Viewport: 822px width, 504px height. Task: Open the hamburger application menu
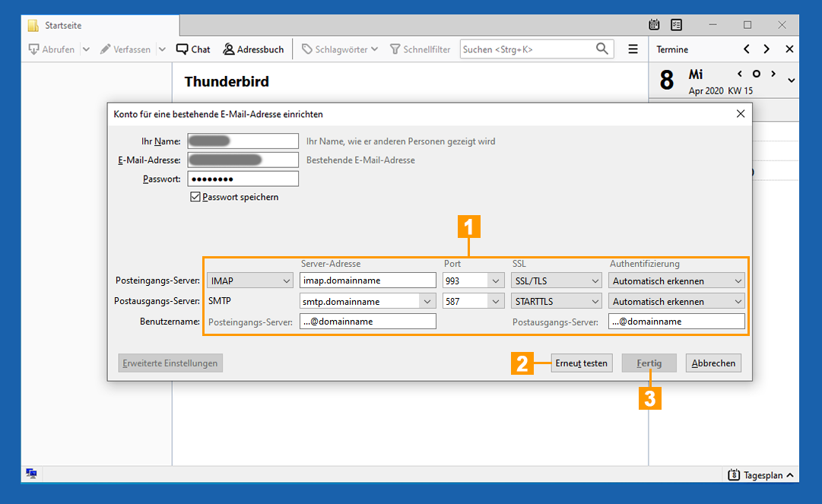click(x=633, y=49)
